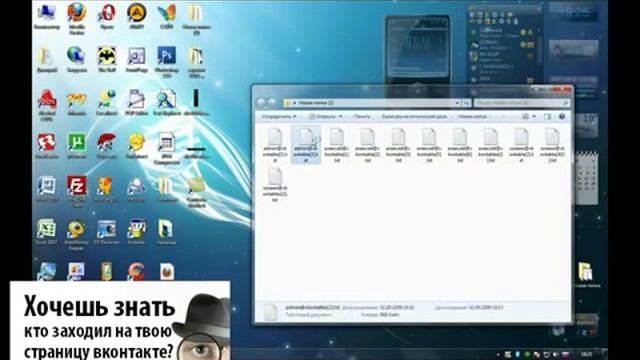640x360 pixels.
Task: Click Записать на оптический диск in toolbar
Action: pyautogui.click(x=414, y=117)
